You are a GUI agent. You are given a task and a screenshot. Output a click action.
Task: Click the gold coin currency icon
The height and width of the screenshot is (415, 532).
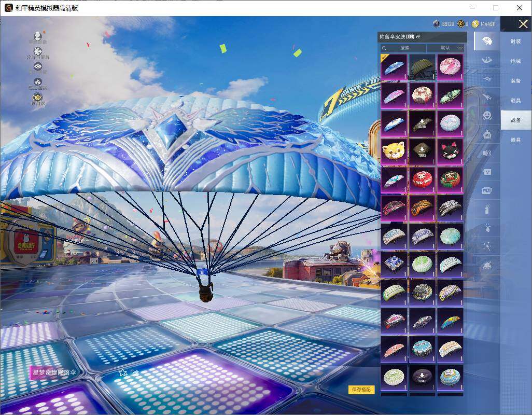(x=475, y=24)
